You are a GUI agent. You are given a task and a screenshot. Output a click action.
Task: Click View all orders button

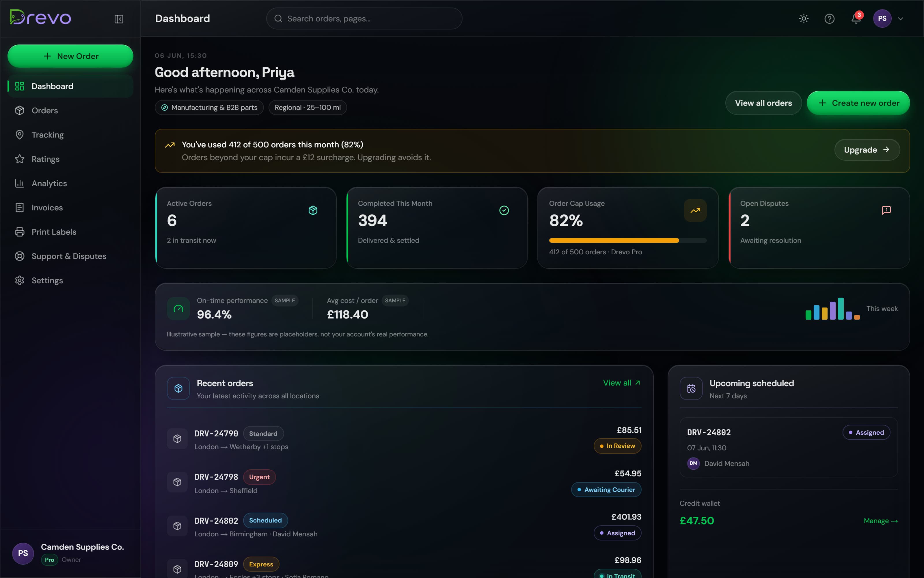tap(763, 103)
